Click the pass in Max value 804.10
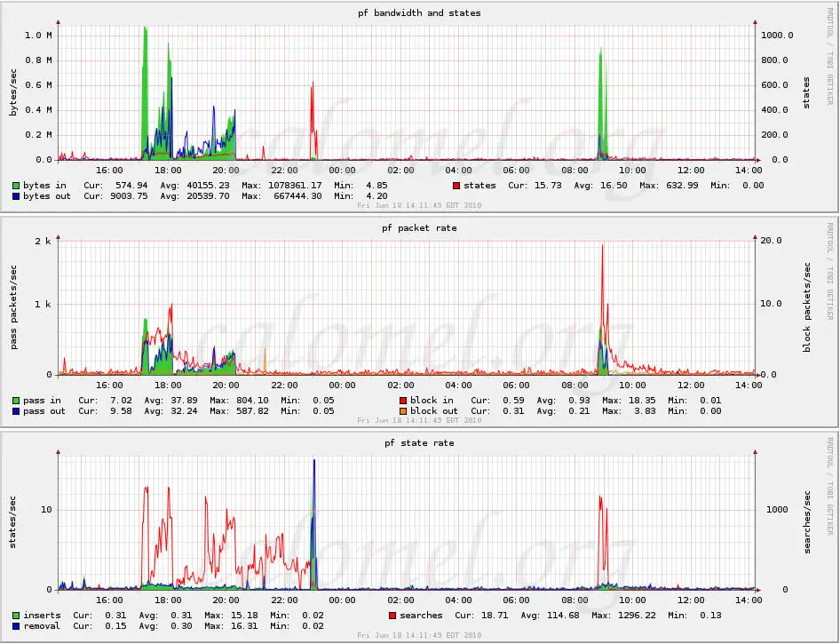This screenshot has width=840, height=644. tap(252, 401)
